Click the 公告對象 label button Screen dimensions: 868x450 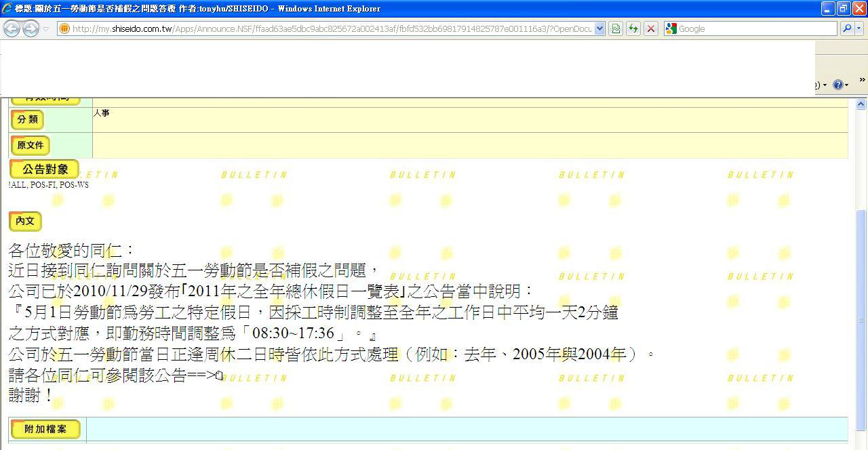point(44,169)
